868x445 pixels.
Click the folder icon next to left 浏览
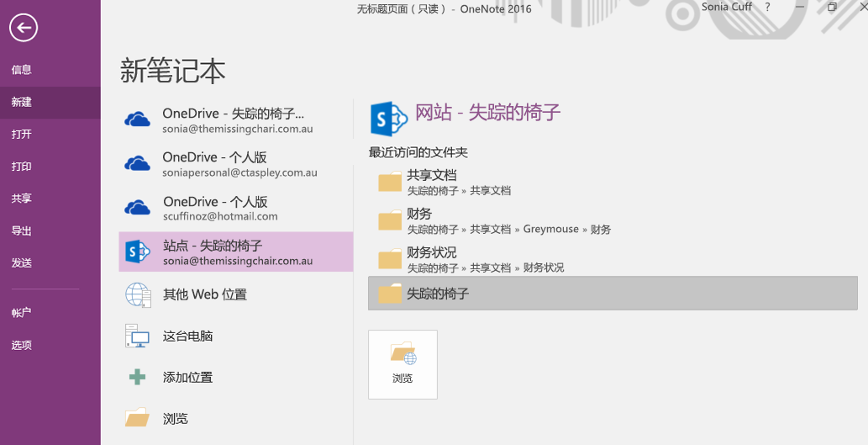coord(137,417)
